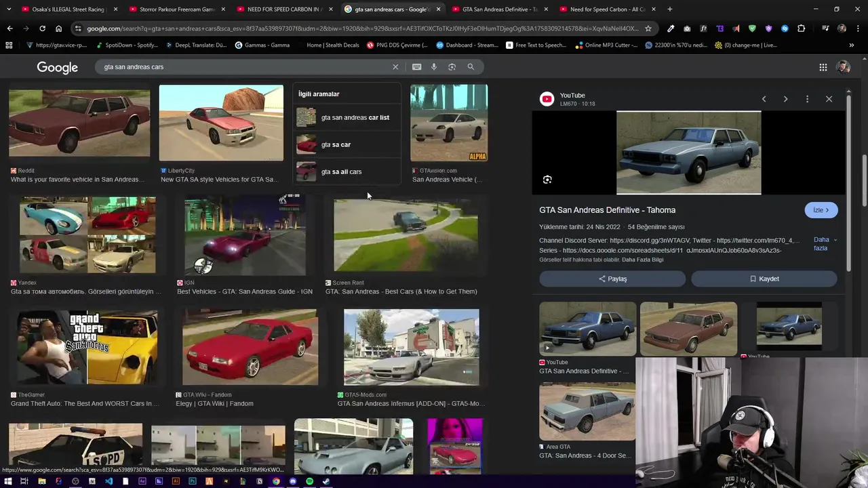This screenshot has height=488, width=868.
Task: Go to previous image in preview panel
Action: pos(764,99)
